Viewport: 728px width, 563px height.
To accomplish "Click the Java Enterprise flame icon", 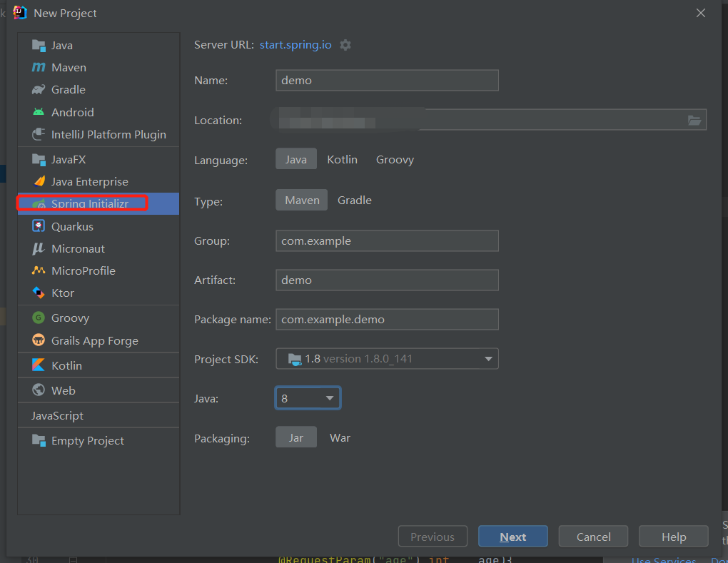I will 39,181.
